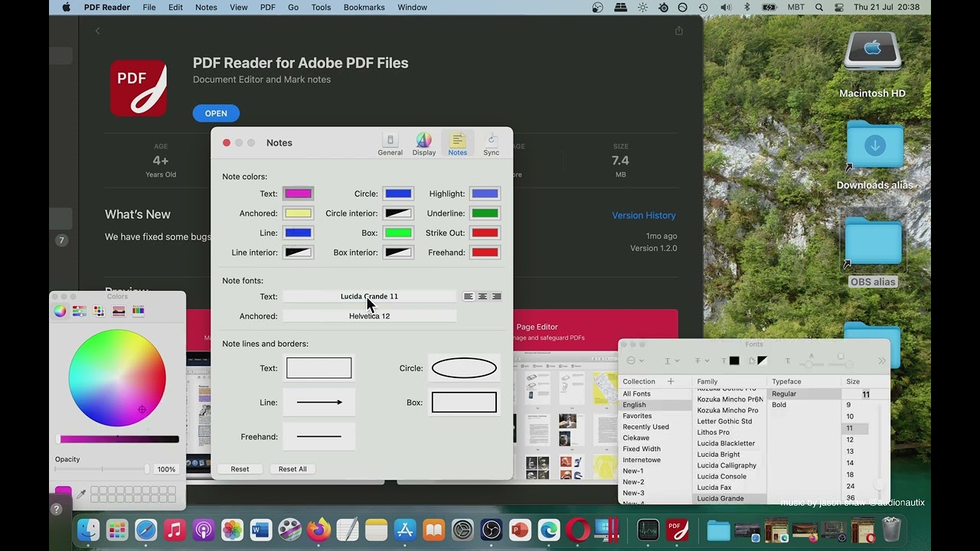Change the Highlight color swatch

(485, 194)
